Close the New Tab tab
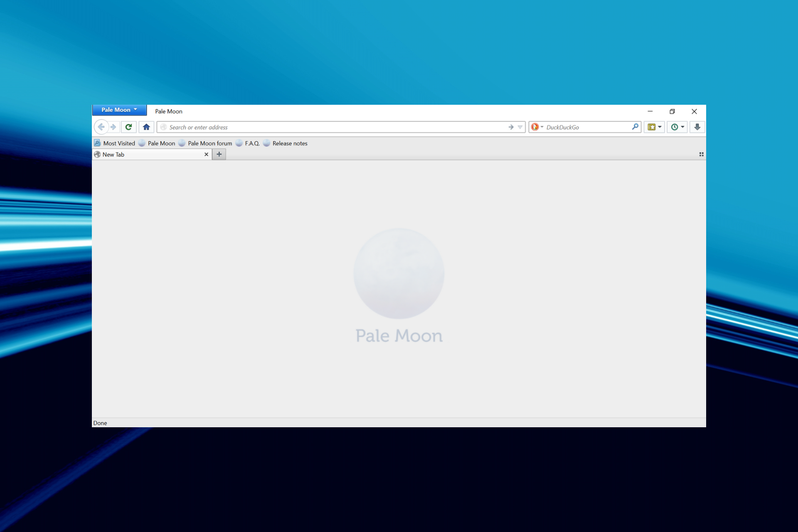 (x=206, y=155)
